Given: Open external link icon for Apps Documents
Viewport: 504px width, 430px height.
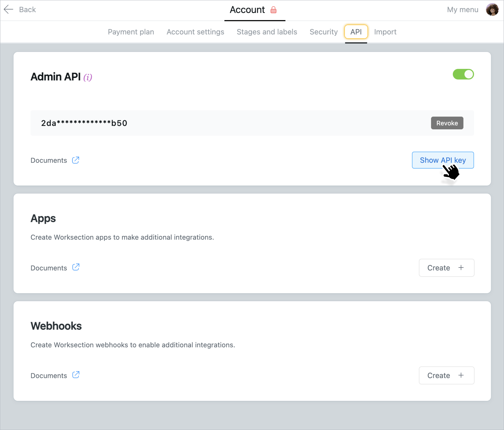Looking at the screenshot, I should (x=76, y=267).
